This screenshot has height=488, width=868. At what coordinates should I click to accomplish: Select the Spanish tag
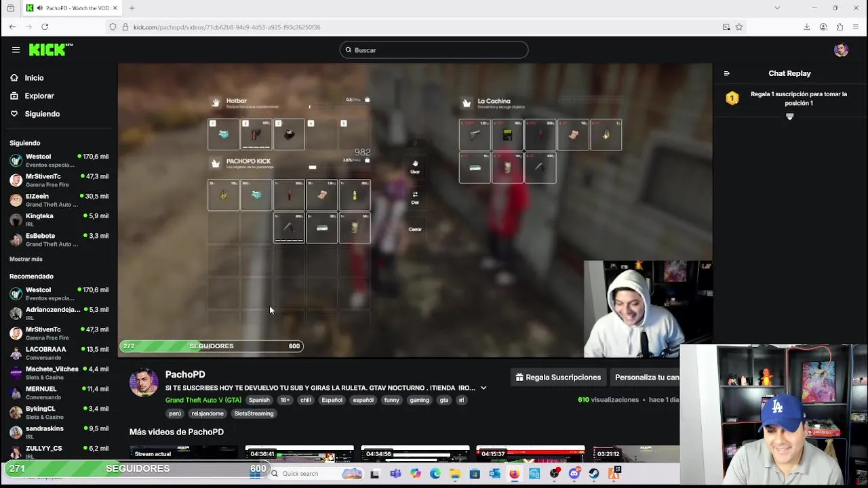(259, 400)
